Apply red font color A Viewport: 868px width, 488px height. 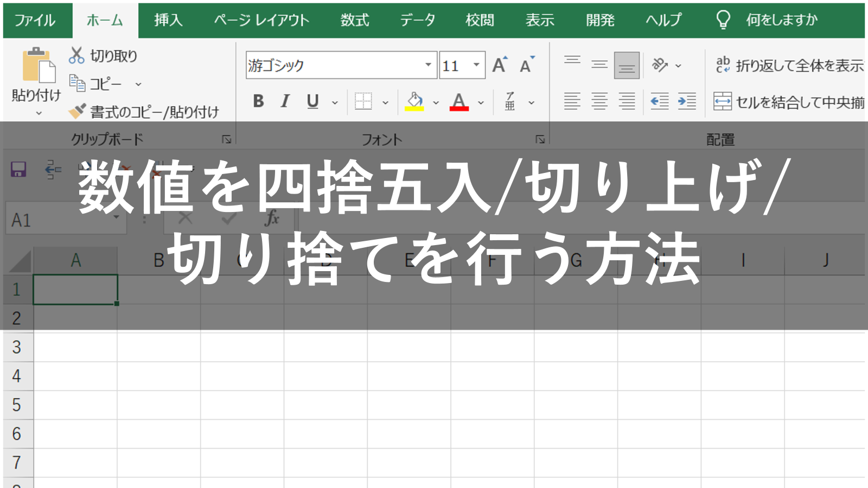[x=459, y=101]
